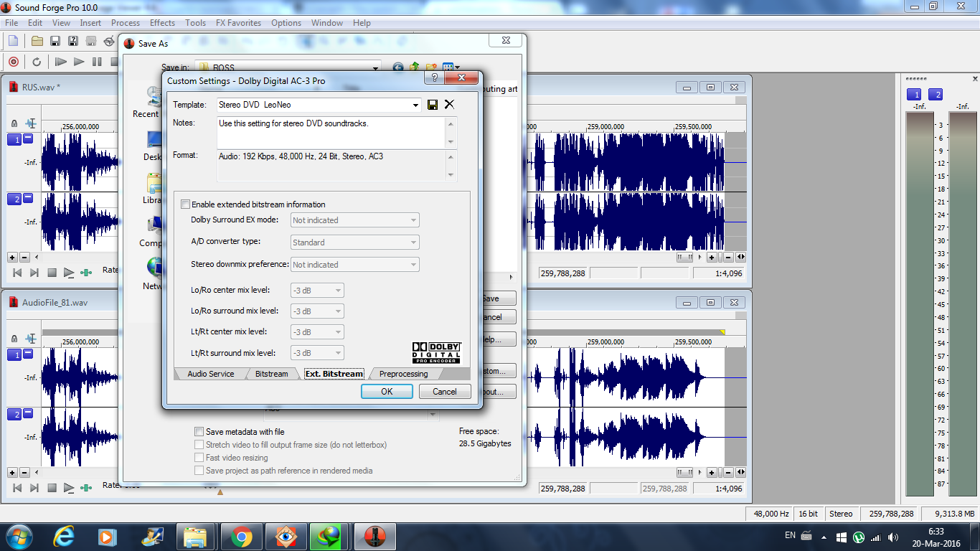Screen dimensions: 980x551
Task: Enable extended bitstream information checkbox
Action: [186, 204]
